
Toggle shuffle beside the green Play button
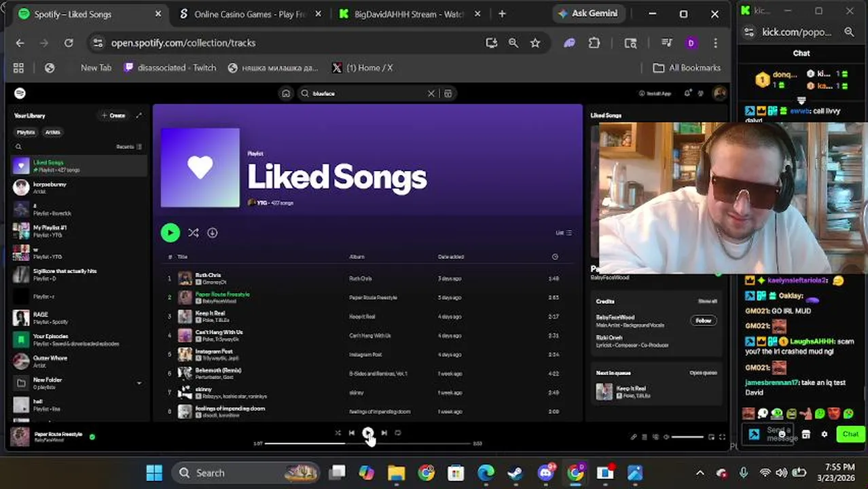(x=194, y=233)
